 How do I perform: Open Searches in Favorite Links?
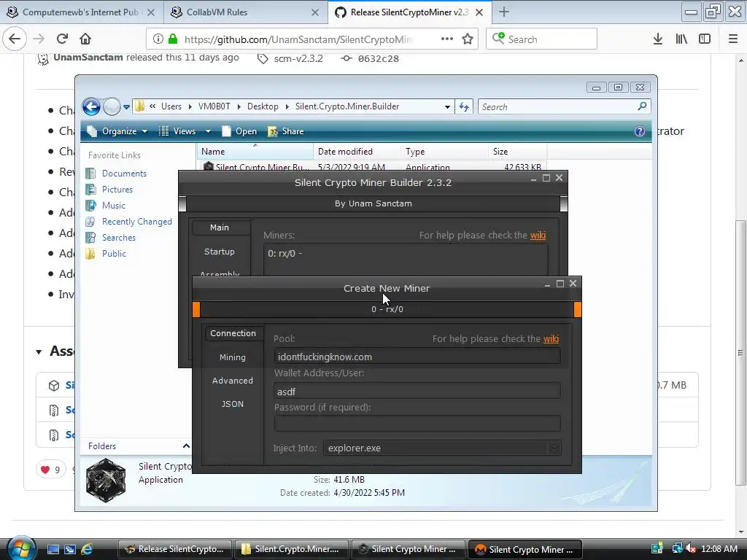pos(119,237)
